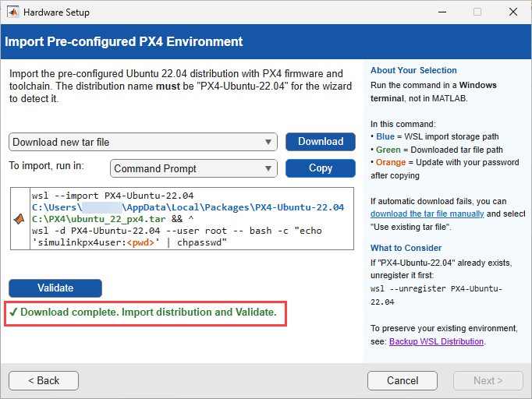
Task: Click the 'Orange = Update with your password' note
Action: pos(445,169)
